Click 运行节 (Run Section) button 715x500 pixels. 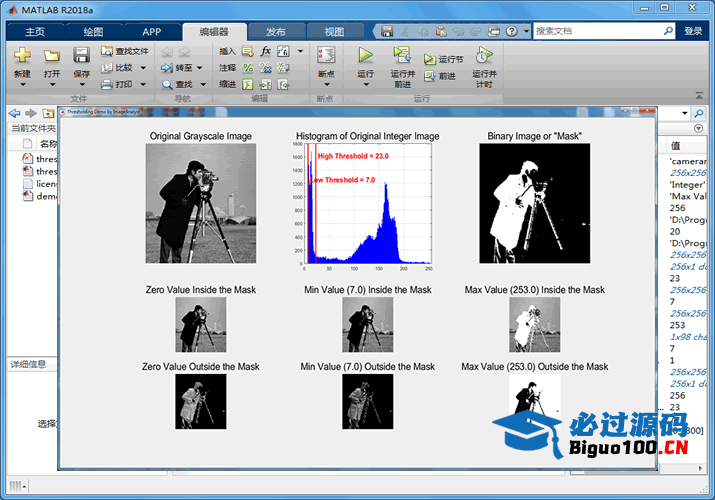pos(443,59)
